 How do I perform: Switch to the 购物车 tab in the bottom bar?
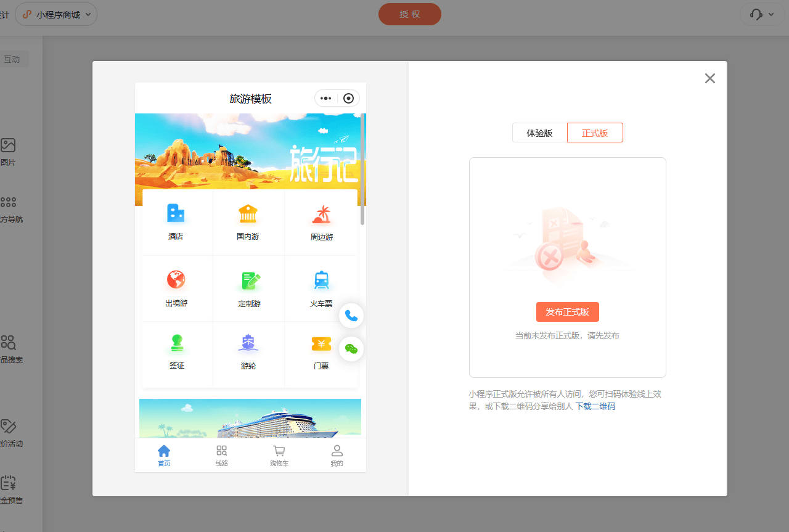click(279, 455)
